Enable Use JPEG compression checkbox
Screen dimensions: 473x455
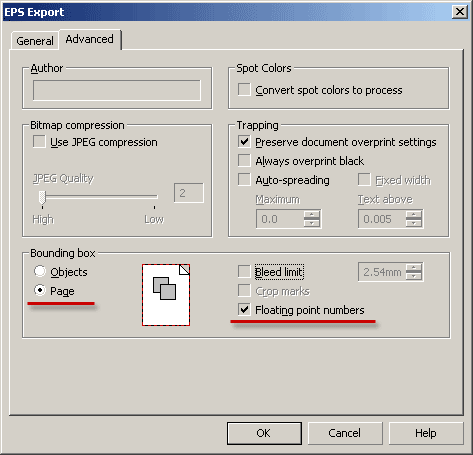pos(39,142)
